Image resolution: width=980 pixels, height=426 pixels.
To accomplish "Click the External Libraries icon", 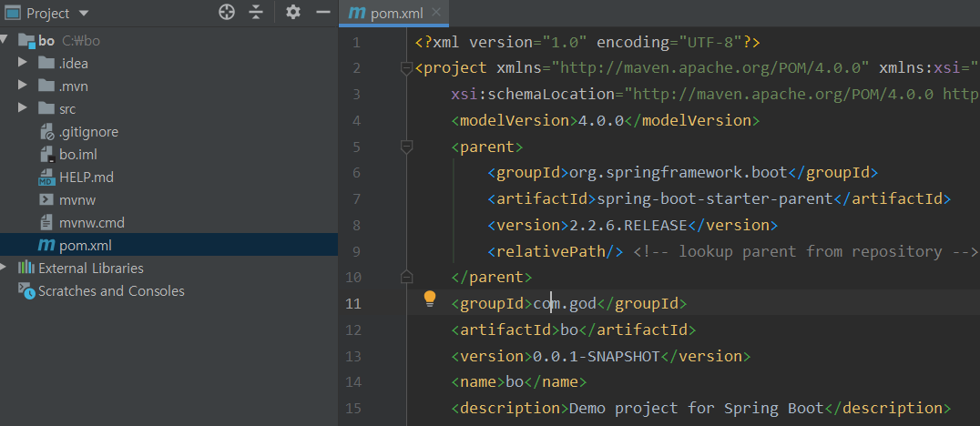I will coord(26,268).
